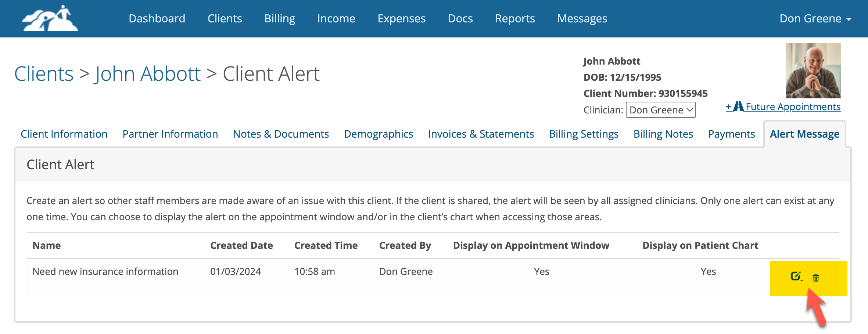Open the Billing menu item
Screen dimensions: 868x334
click(x=280, y=18)
